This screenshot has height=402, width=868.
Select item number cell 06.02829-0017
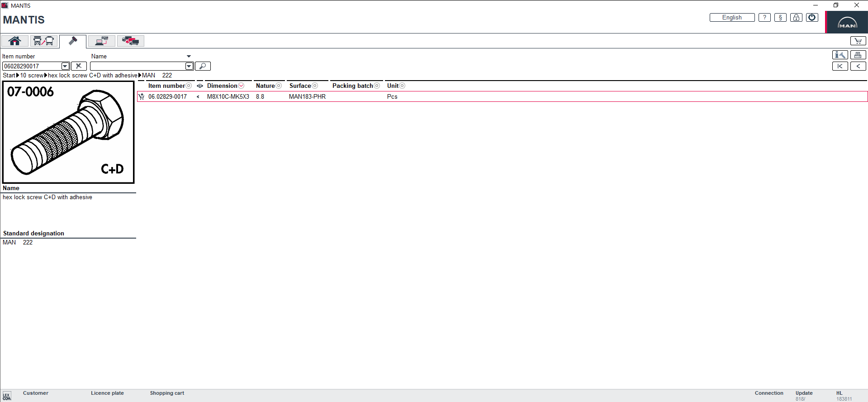point(167,97)
